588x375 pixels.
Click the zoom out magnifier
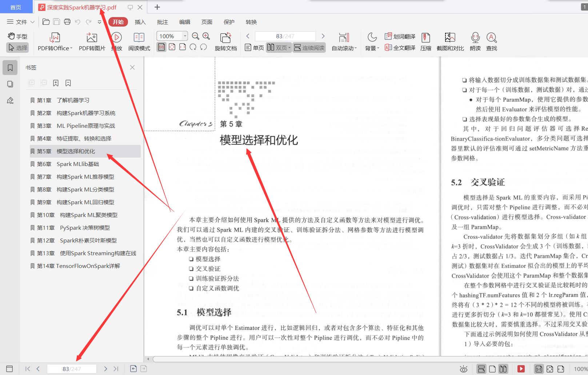196,36
